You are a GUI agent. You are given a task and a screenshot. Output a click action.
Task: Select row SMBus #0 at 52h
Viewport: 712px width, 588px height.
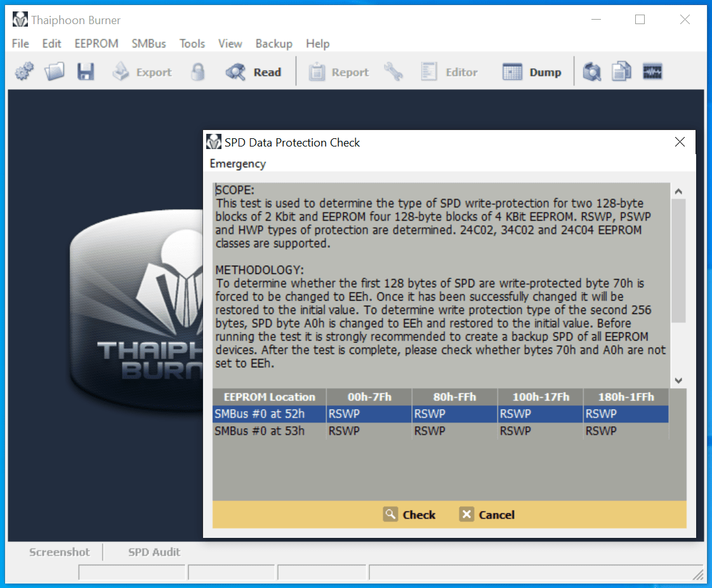[x=440, y=414]
